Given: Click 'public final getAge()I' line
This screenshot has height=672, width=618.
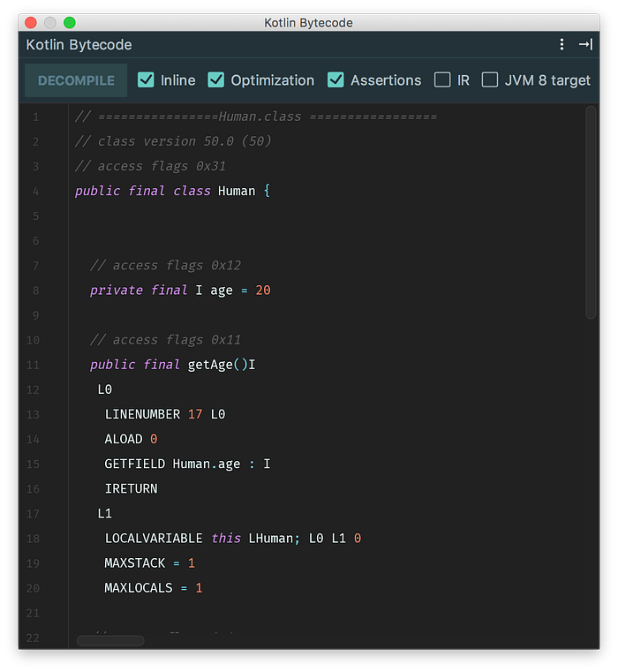Looking at the screenshot, I should (x=173, y=365).
